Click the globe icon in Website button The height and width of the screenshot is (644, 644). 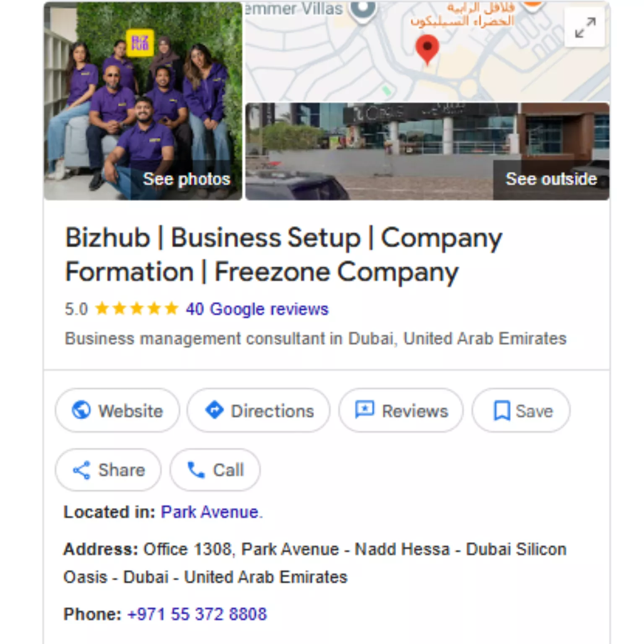tap(81, 410)
